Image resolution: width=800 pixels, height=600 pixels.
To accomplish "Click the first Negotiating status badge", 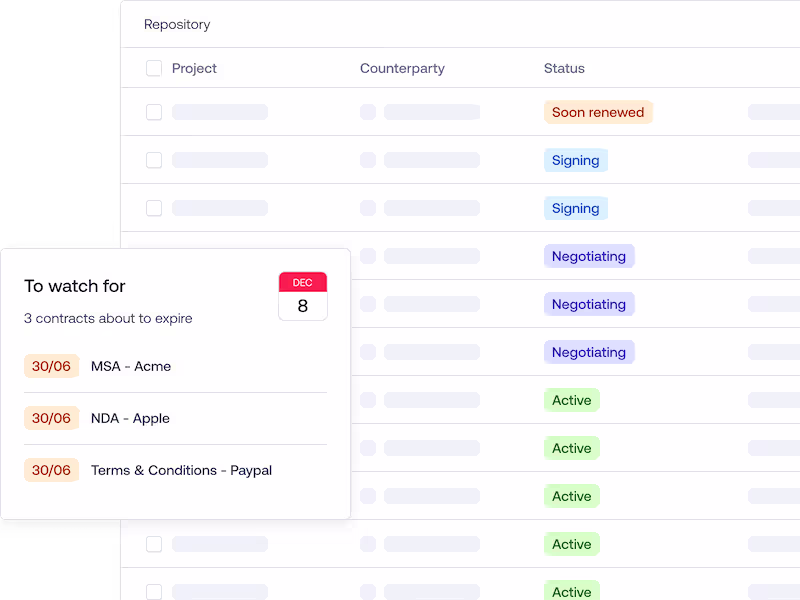I will click(x=588, y=256).
